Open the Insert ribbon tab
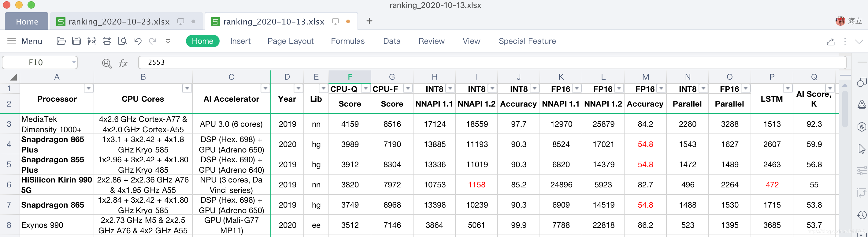The height and width of the screenshot is (237, 868). tap(240, 41)
